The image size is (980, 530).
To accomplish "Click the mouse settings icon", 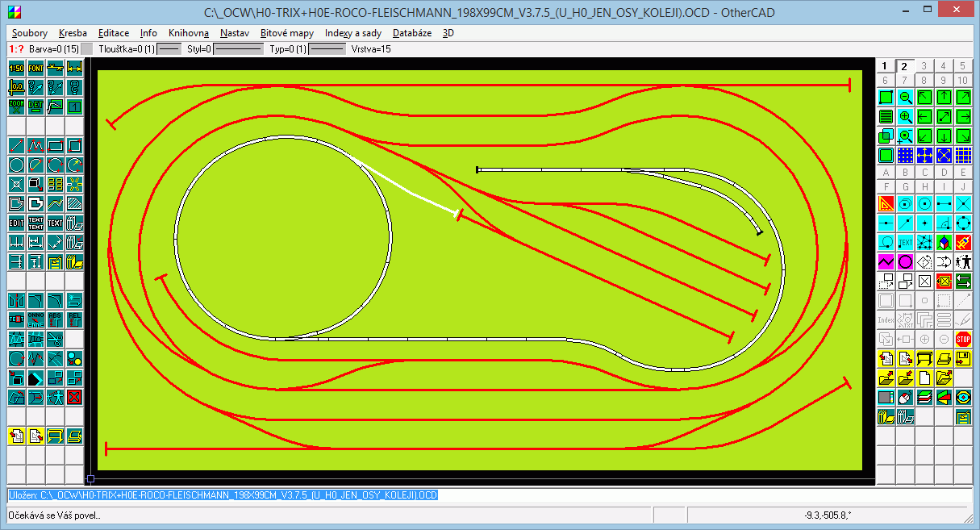I will [x=905, y=396].
